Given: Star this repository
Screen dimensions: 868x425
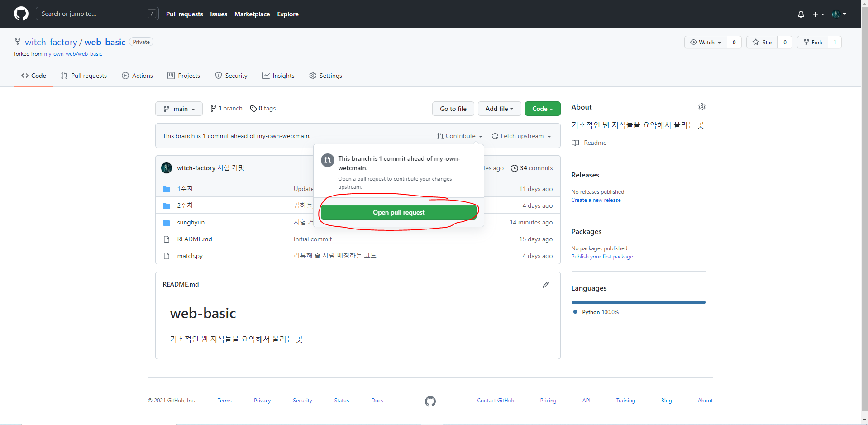Looking at the screenshot, I should coord(763,42).
